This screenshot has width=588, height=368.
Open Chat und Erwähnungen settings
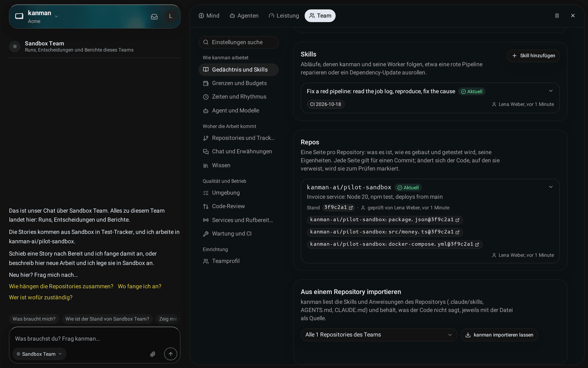click(238, 152)
